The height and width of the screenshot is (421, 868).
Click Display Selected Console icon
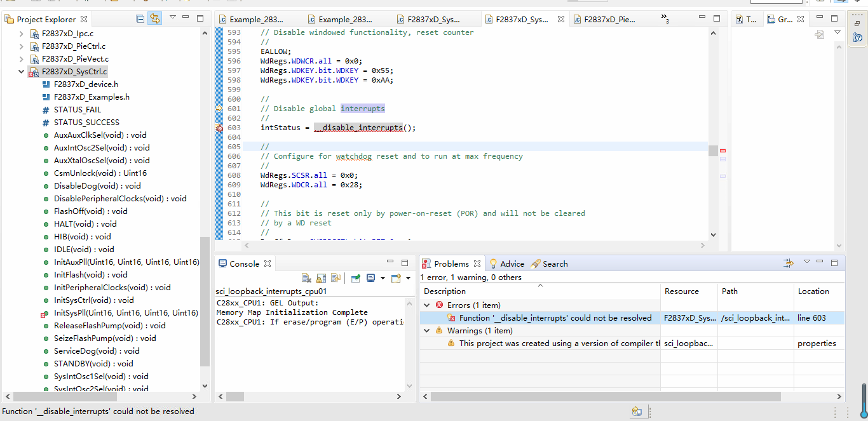pyautogui.click(x=370, y=278)
